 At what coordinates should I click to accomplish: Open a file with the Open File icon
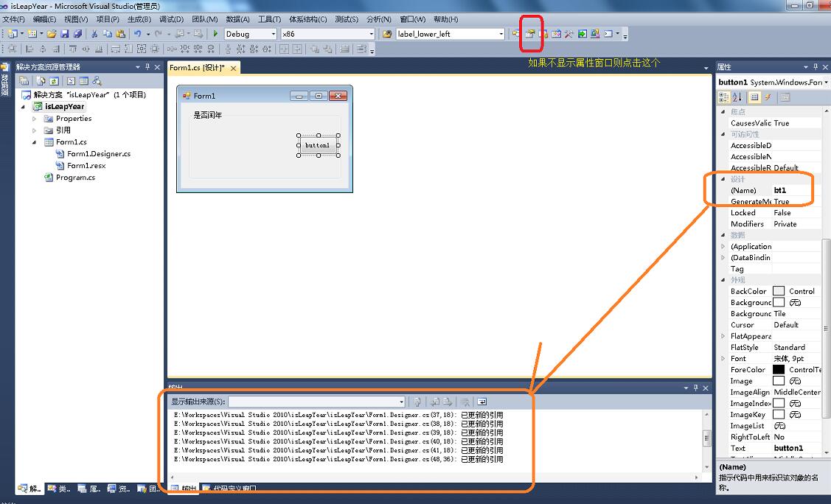coord(52,34)
